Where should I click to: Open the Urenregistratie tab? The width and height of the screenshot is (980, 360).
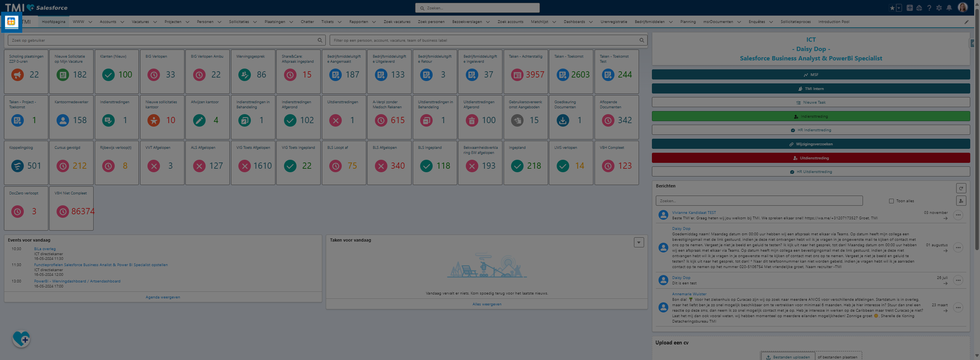[614, 22]
